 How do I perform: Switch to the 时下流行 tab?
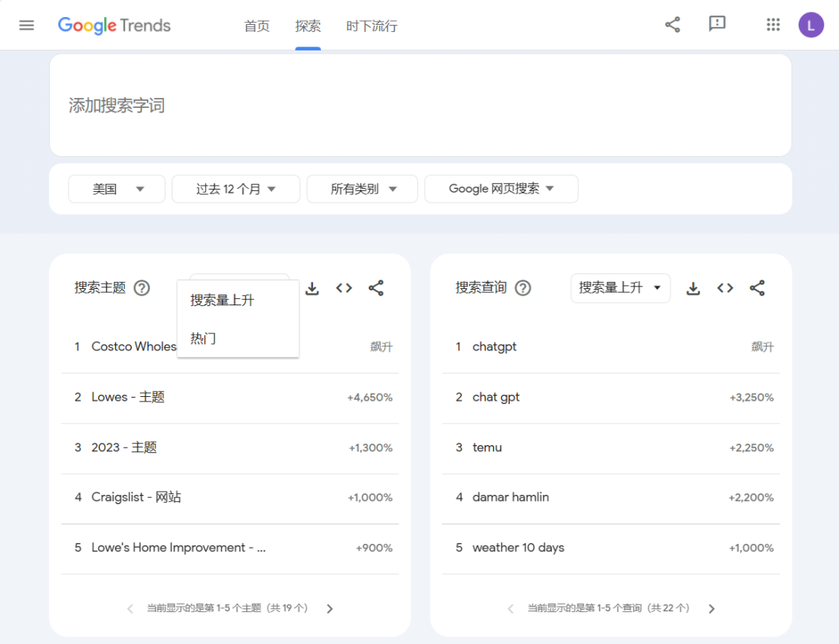(371, 26)
